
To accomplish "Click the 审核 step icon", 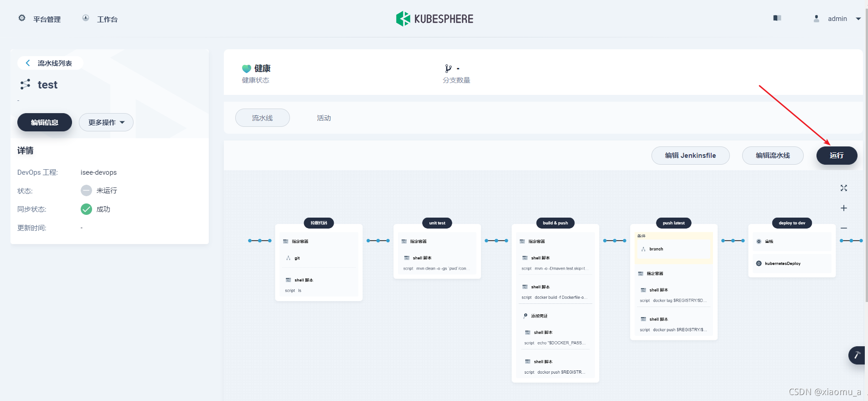I will point(759,241).
